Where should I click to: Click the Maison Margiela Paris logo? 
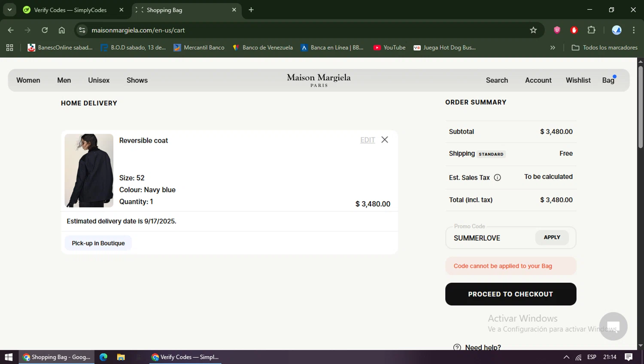pos(319,80)
